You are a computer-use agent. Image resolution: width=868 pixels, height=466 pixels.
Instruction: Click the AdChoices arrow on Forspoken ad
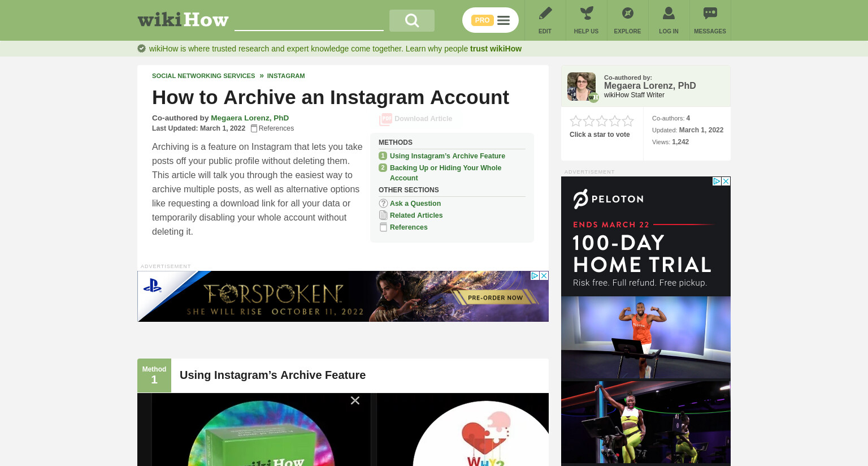click(x=535, y=275)
